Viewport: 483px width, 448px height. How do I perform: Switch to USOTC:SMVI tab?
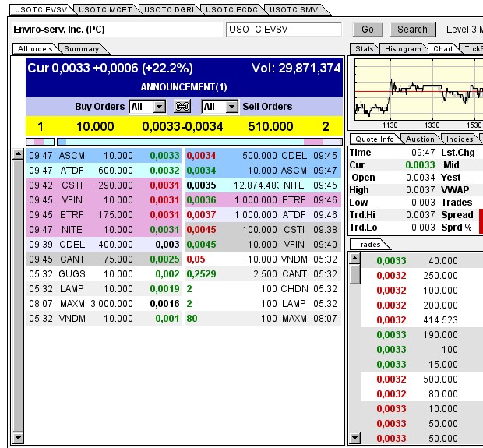[x=292, y=9]
